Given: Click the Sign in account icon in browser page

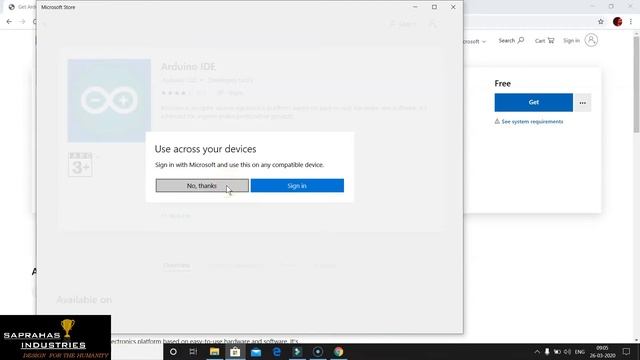Looking at the screenshot, I should (591, 40).
